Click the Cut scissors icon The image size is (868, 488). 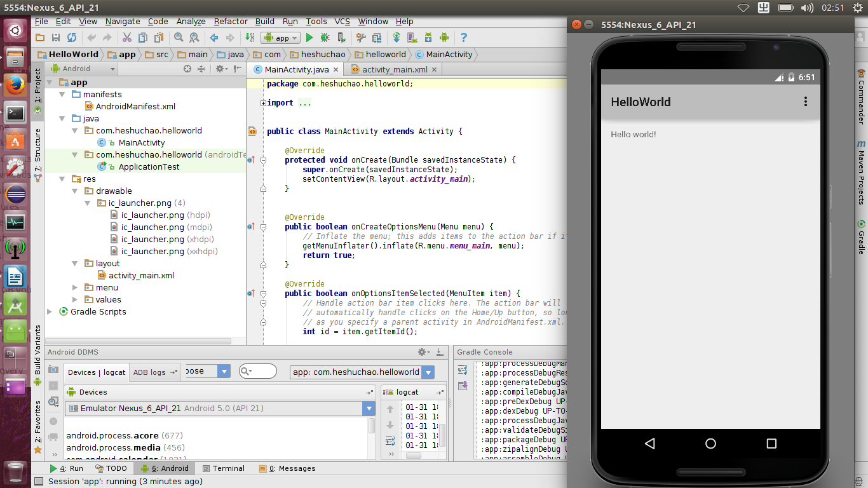(x=126, y=38)
